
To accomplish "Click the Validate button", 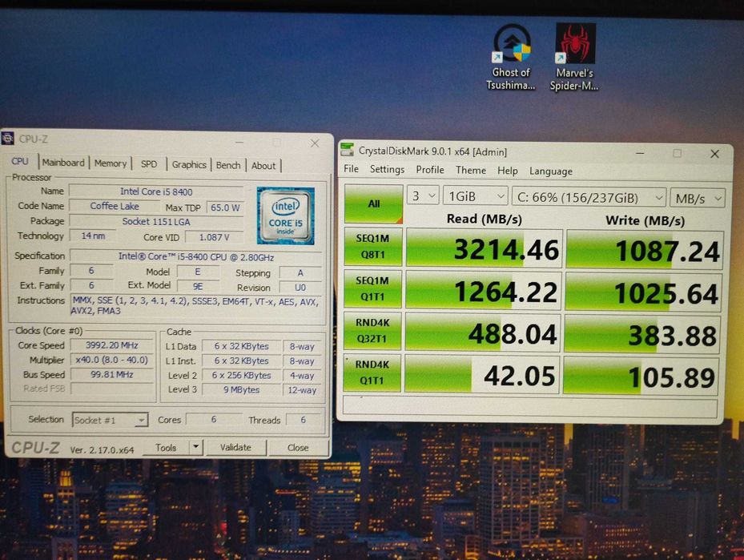I will (x=235, y=447).
